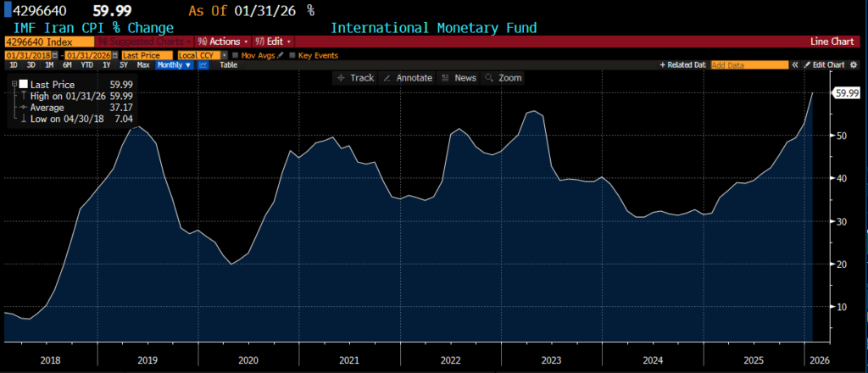Screen dimensions: 868x373
Task: Open the News overlay on chart
Action: coord(459,78)
